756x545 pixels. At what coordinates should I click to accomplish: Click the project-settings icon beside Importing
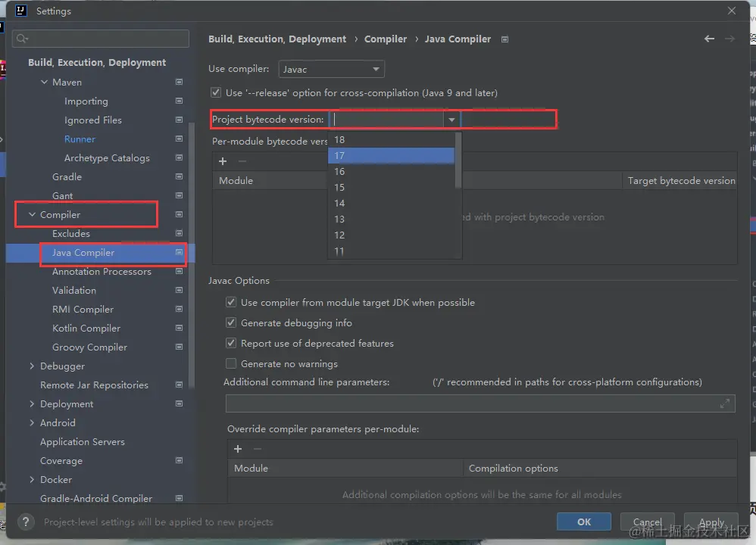(x=179, y=101)
